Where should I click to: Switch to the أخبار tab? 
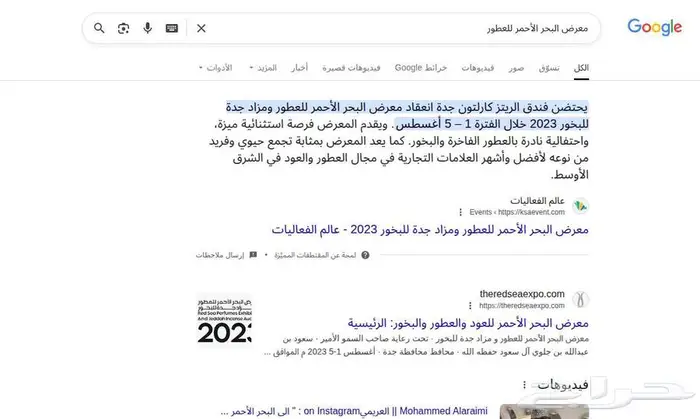click(x=300, y=68)
